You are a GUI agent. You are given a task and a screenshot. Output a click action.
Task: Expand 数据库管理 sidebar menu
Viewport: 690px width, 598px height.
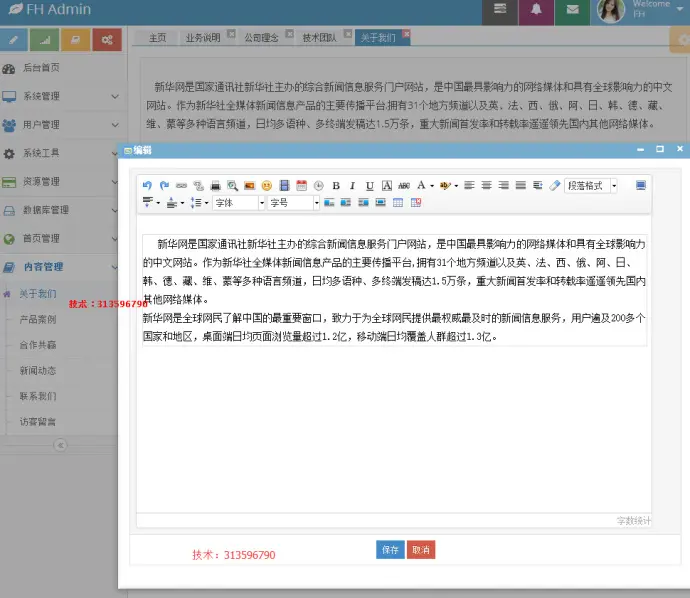(61, 210)
